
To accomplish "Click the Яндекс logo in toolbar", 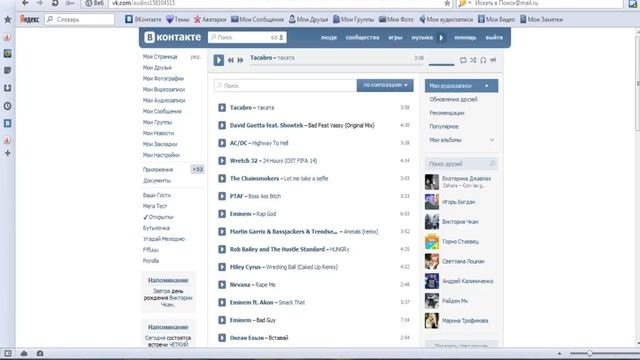I will (29, 19).
